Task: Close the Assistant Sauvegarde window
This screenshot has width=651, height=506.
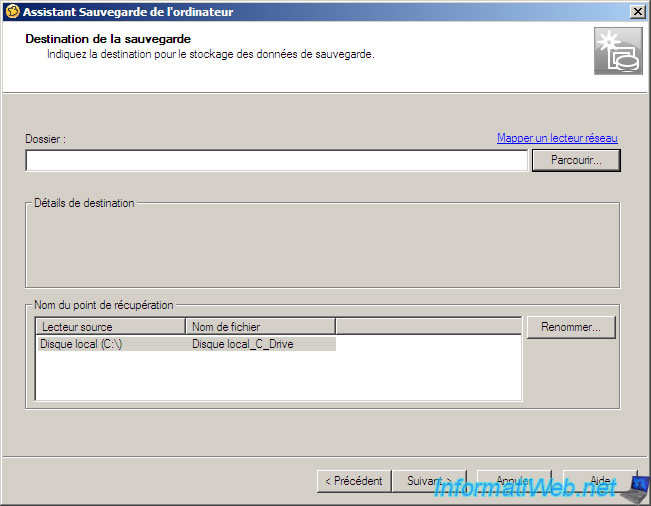Action: tap(637, 11)
